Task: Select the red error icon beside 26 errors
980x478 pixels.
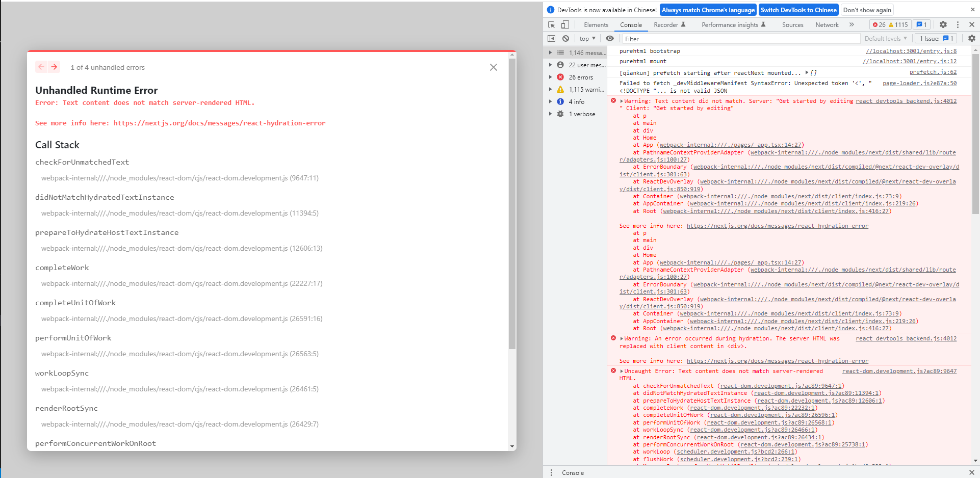Action: coord(560,77)
